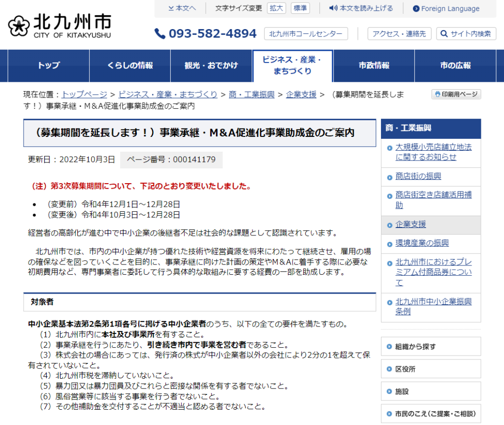The image size is (504, 425).
Task: Select the トップ navigation tab
Action: pos(49,65)
